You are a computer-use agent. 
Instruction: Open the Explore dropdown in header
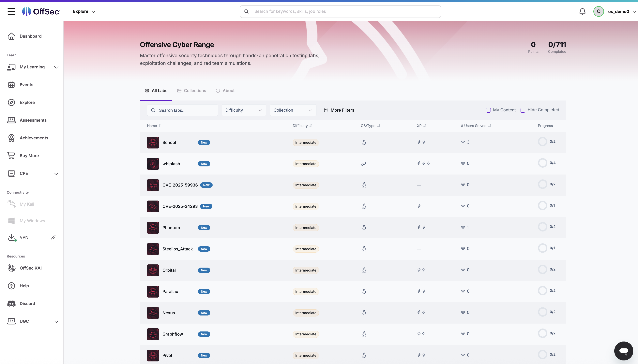(x=84, y=11)
